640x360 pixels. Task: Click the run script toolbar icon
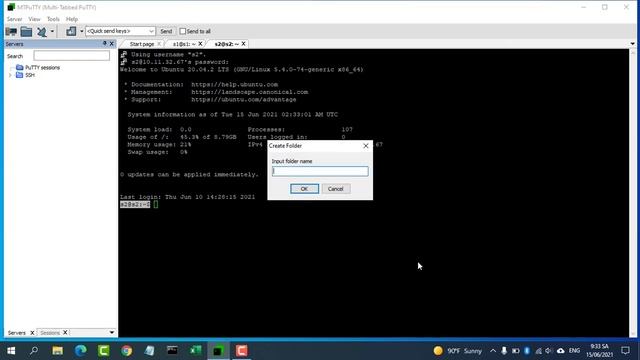(71, 31)
